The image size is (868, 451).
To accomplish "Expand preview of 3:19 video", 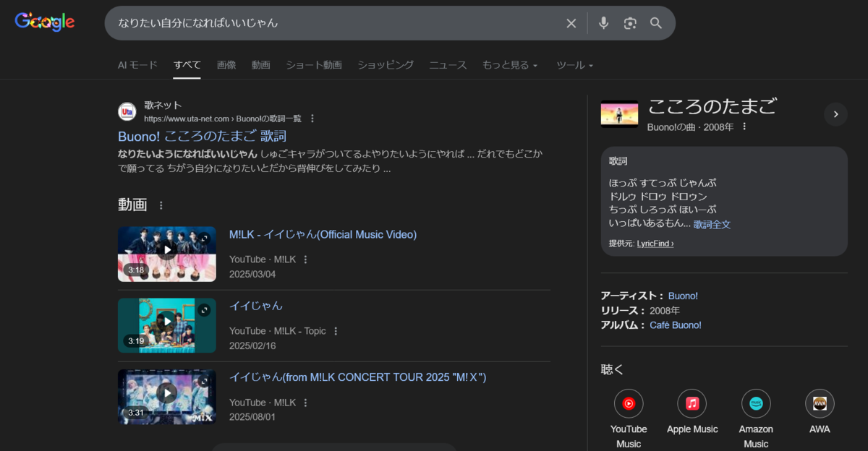I will pos(204,310).
